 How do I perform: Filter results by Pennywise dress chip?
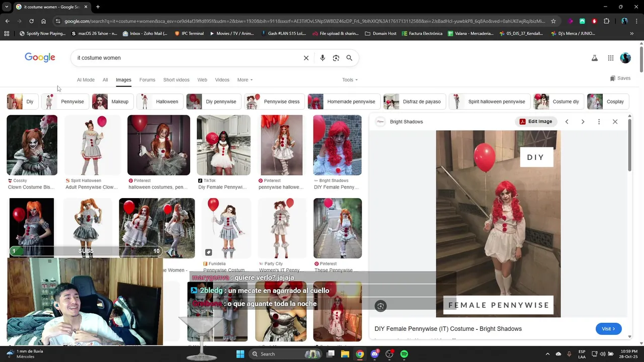274,102
